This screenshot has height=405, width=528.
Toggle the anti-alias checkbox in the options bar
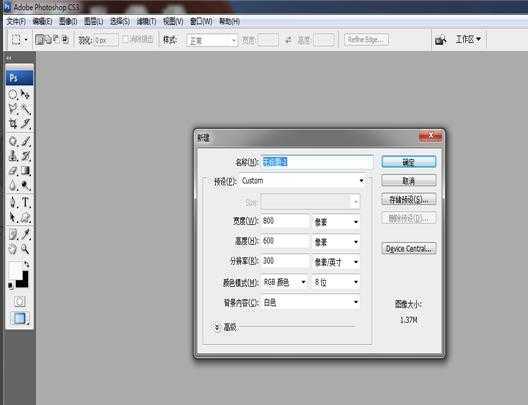pyautogui.click(x=125, y=40)
